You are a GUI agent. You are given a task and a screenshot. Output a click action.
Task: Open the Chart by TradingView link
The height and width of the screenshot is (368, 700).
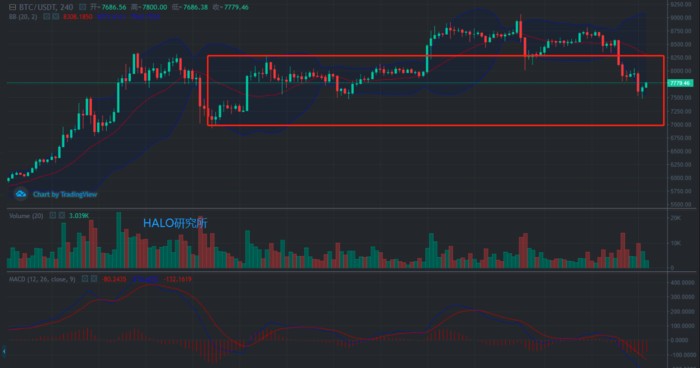point(65,194)
